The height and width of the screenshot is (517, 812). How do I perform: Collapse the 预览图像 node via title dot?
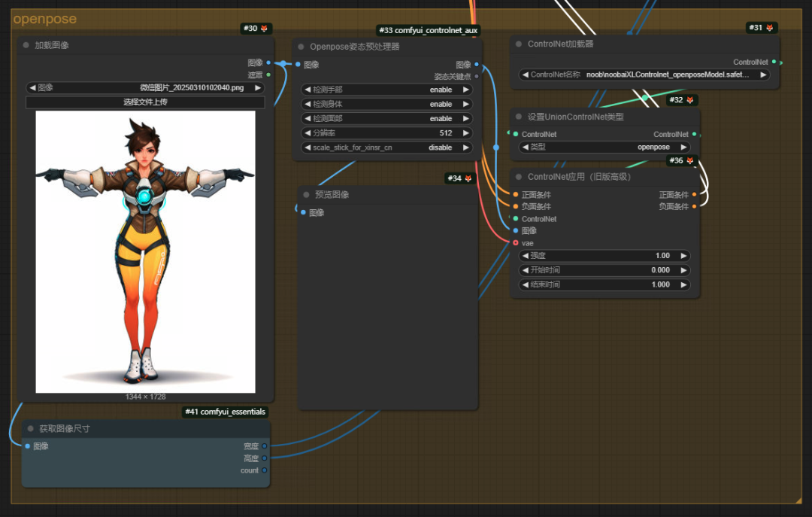(x=306, y=195)
